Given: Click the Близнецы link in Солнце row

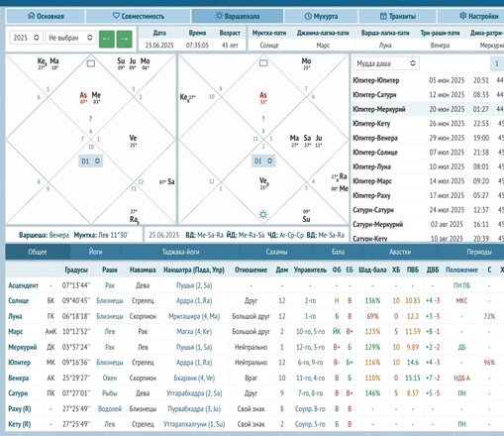Looking at the screenshot, I should (x=110, y=301).
